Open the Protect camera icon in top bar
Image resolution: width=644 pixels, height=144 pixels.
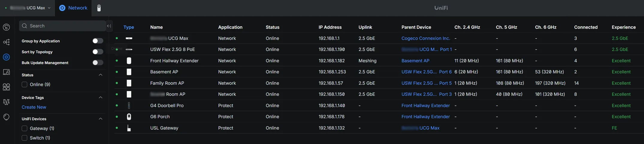[99, 8]
